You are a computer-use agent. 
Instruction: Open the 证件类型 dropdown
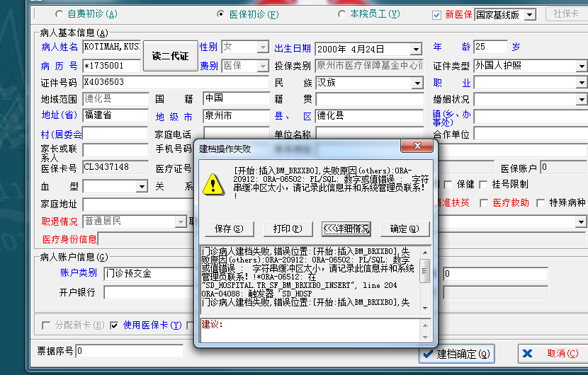click(581, 67)
